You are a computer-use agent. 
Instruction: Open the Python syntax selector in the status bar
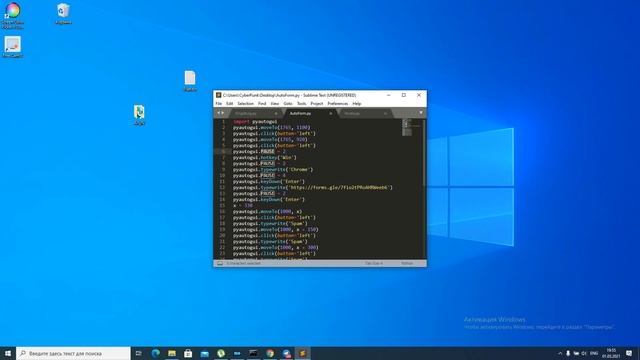pyautogui.click(x=407, y=264)
